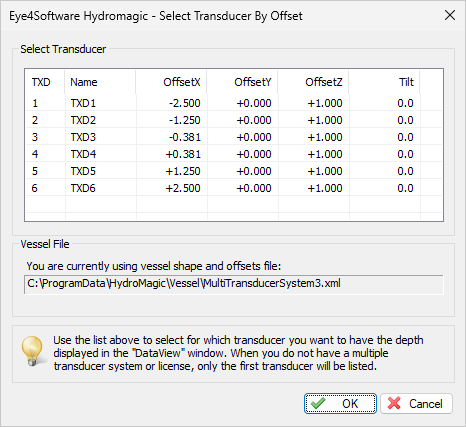Choose the TXD3 row
Viewport: 466px width, 427px height.
[234, 137]
